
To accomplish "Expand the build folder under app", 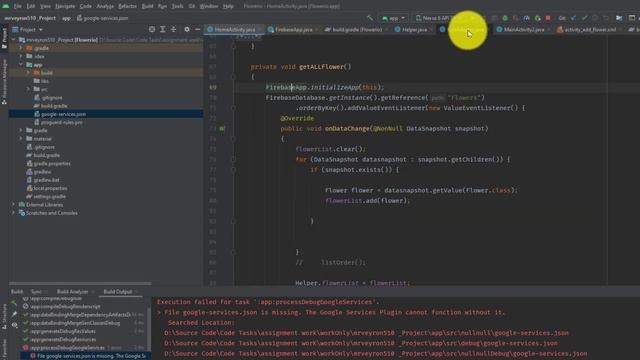I will pyautogui.click(x=28, y=73).
